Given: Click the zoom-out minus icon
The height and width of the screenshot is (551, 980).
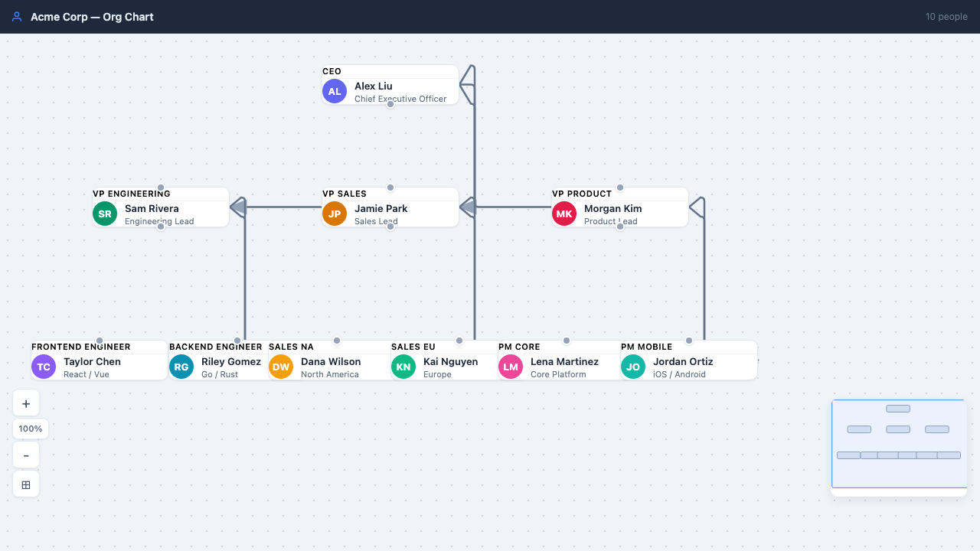Looking at the screenshot, I should coord(26,454).
